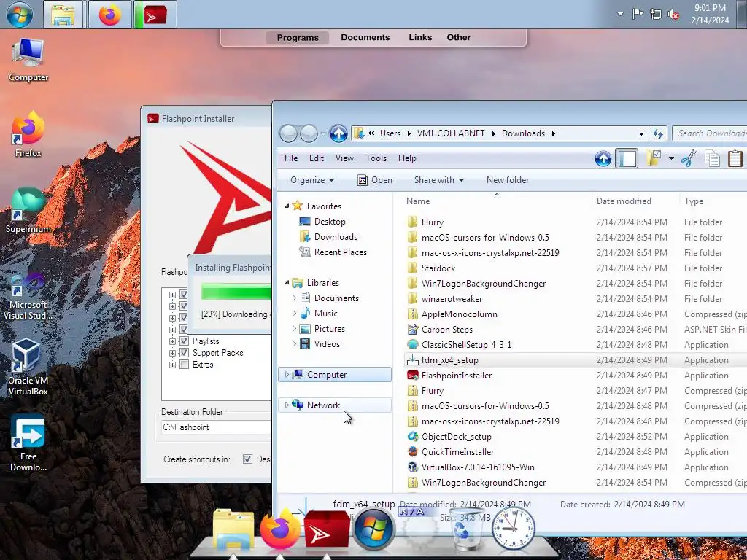This screenshot has width=747, height=560.
Task: Click the Cut scissors toolbar icon
Action: pyautogui.click(x=689, y=158)
